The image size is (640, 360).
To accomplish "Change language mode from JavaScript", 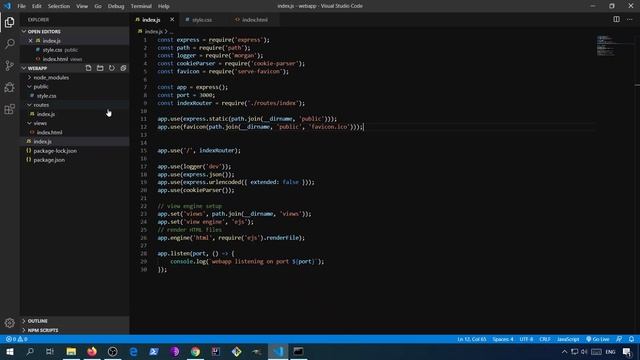I will click(x=568, y=339).
